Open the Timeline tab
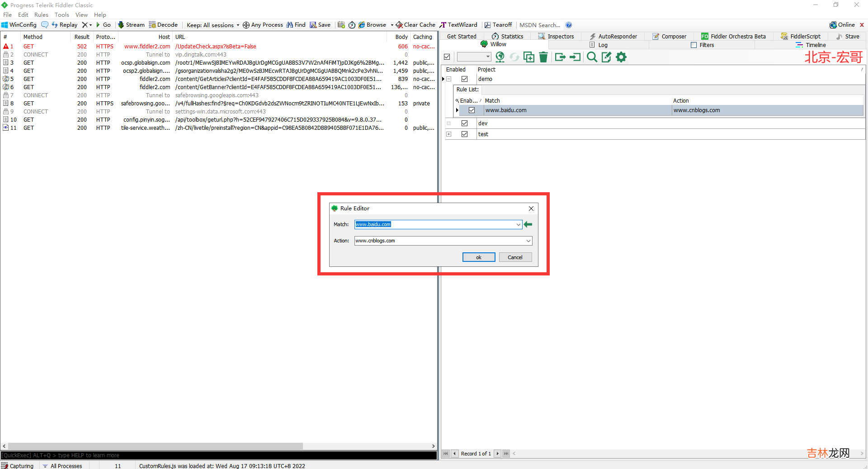 811,45
